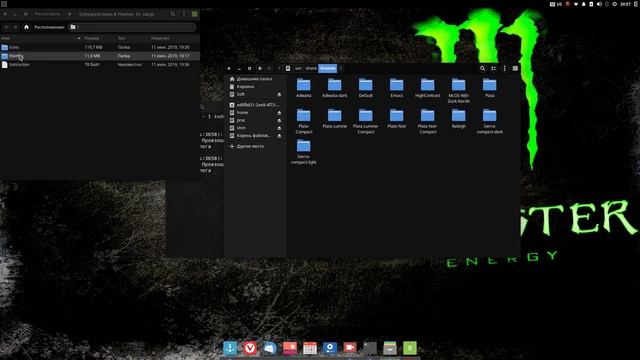Open Home folder in sidebar
Screen dimensions: 640x360
tap(255, 79)
